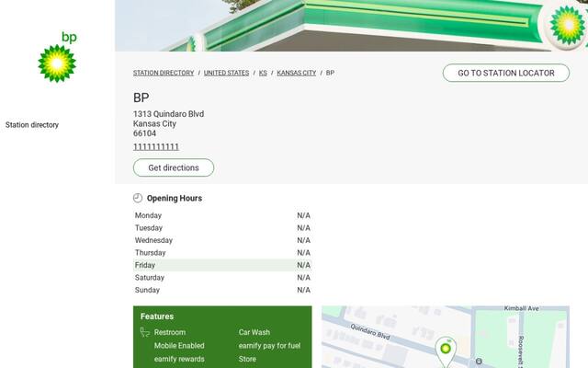588x368 pixels.
Task: Select the Thursday hours row
Action: [222, 253]
